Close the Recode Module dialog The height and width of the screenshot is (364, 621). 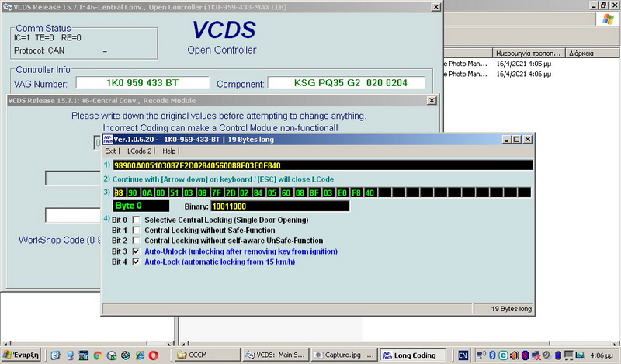432,101
